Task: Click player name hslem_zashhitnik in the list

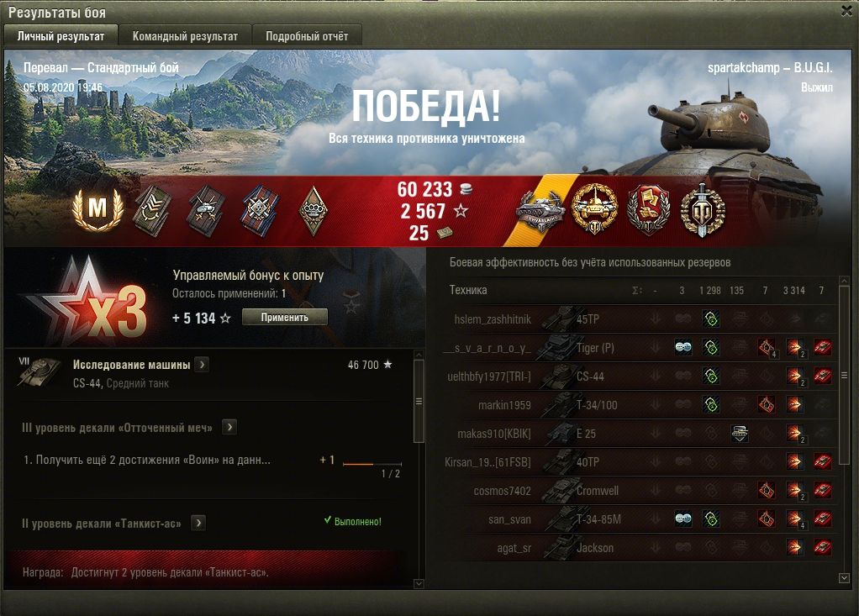Action: pos(493,319)
